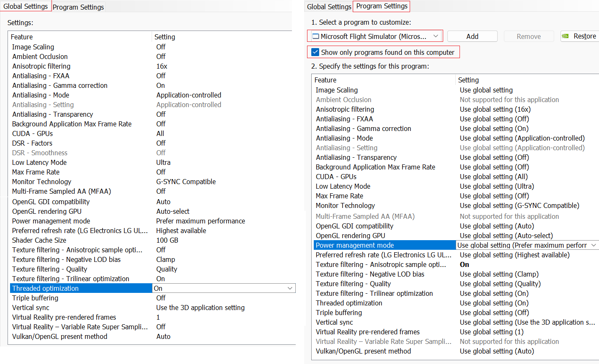
Task: Click the Microsoft Flight Simulator program icon
Action: [x=316, y=36]
